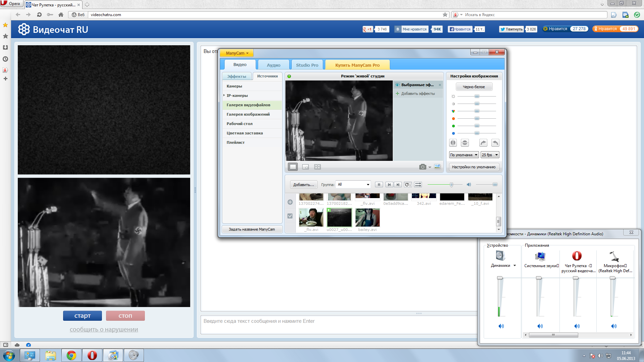Skip to the next video in ManyCam
The image size is (644, 362).
(x=398, y=185)
